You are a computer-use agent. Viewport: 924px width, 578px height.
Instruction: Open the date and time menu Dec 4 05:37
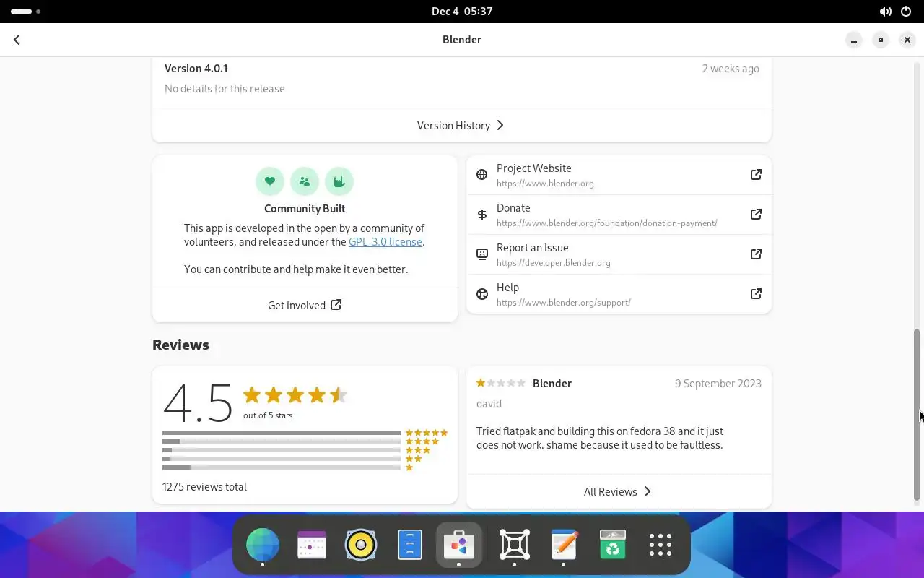click(x=462, y=12)
